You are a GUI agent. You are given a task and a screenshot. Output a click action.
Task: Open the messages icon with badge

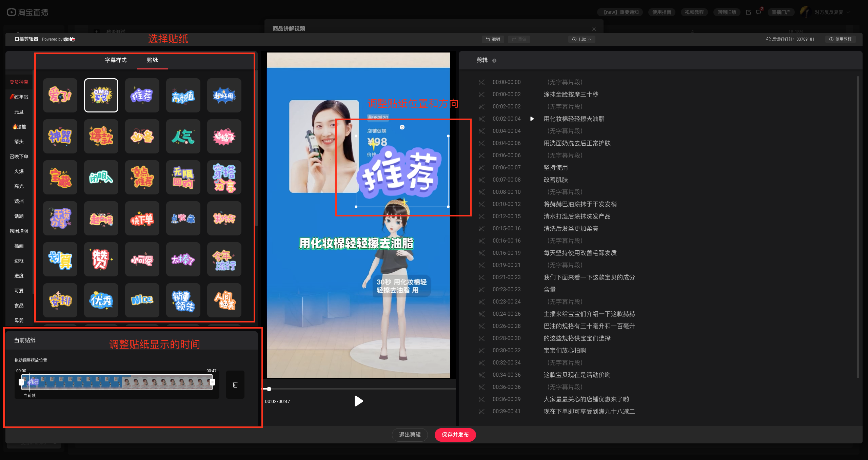coord(759,12)
